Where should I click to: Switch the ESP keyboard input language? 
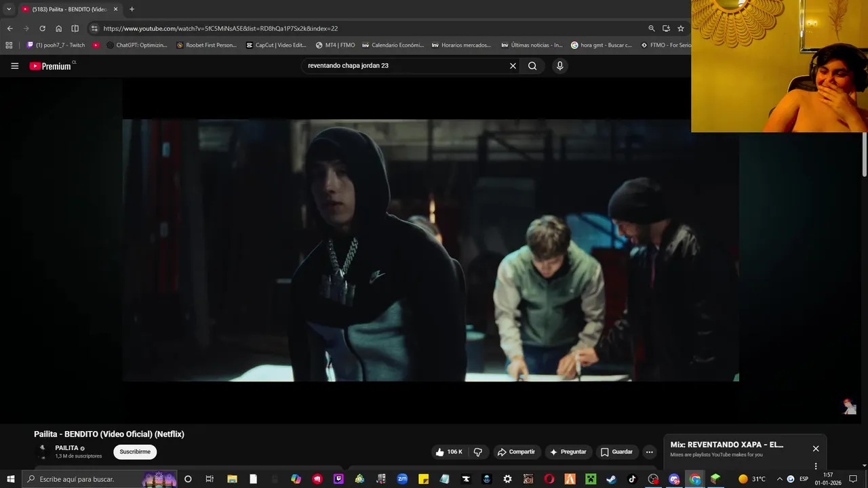click(804, 479)
